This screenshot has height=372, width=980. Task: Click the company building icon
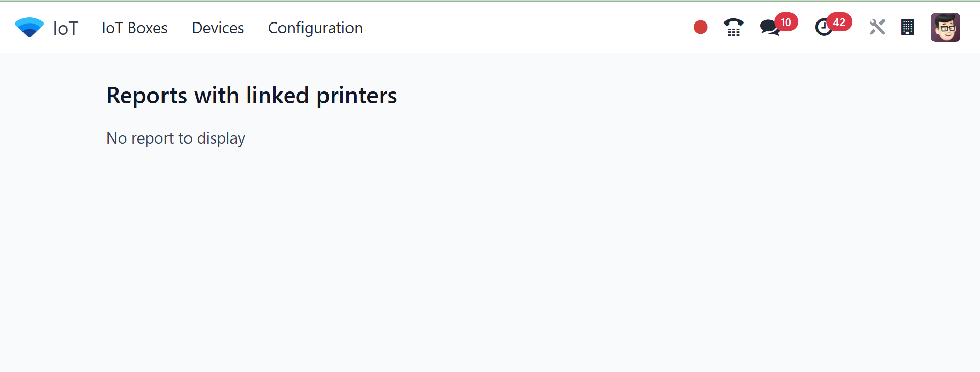tap(907, 27)
